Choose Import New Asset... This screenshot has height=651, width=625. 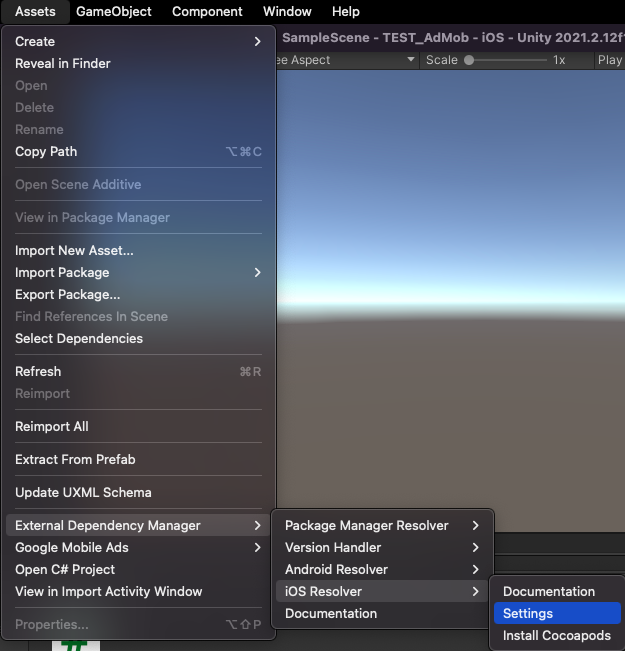point(138,250)
